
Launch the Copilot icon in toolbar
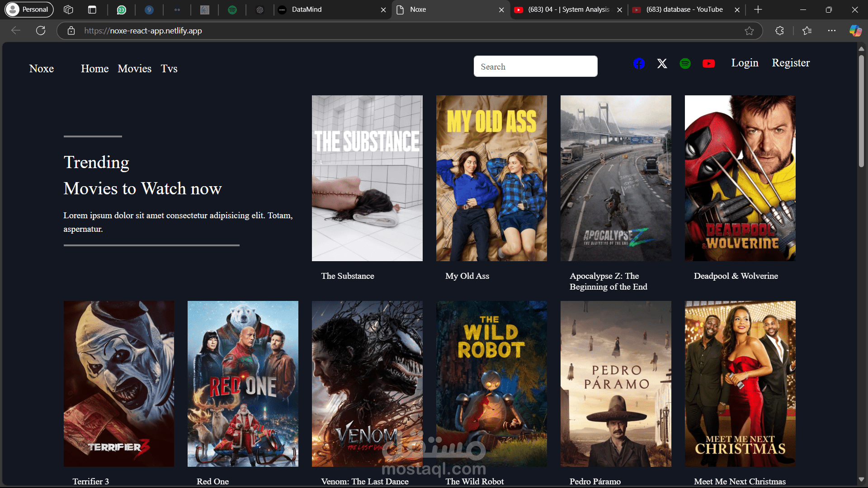(x=855, y=31)
